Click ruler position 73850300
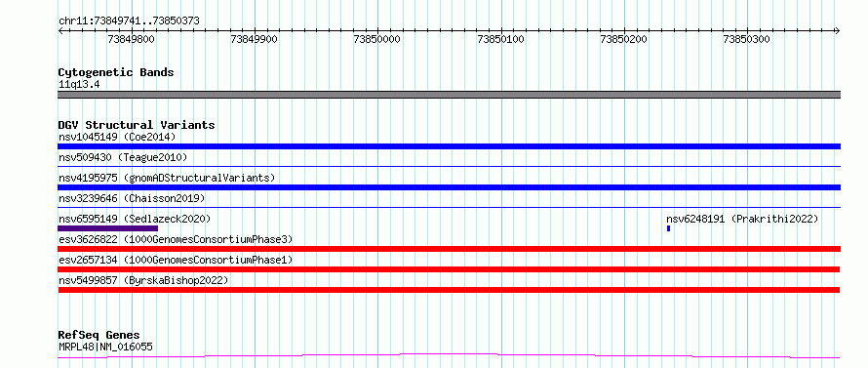868x368 pixels. pos(747,39)
